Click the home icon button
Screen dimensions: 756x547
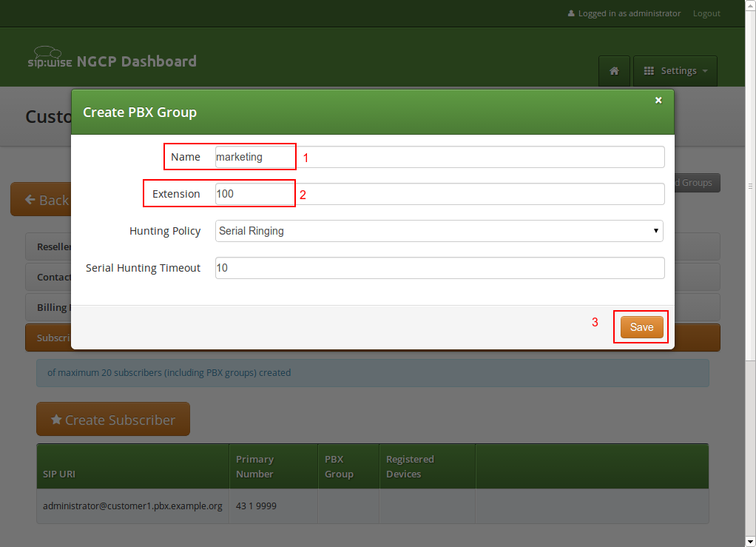614,71
